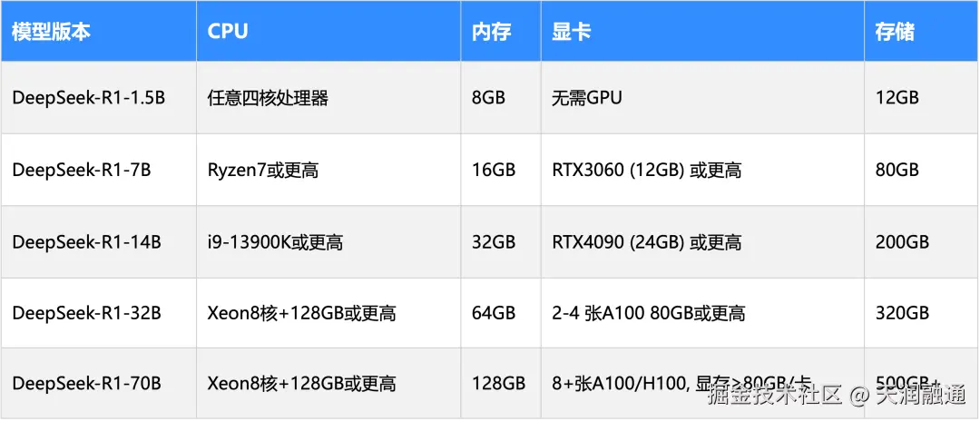The image size is (980, 421).
Task: Click the 320GB storage cell
Action: [922, 313]
